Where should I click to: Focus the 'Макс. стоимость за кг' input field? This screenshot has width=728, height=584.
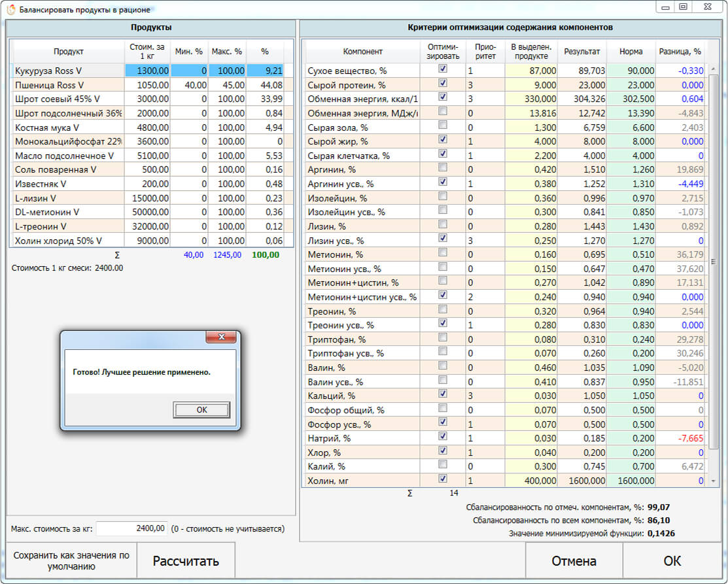(131, 528)
